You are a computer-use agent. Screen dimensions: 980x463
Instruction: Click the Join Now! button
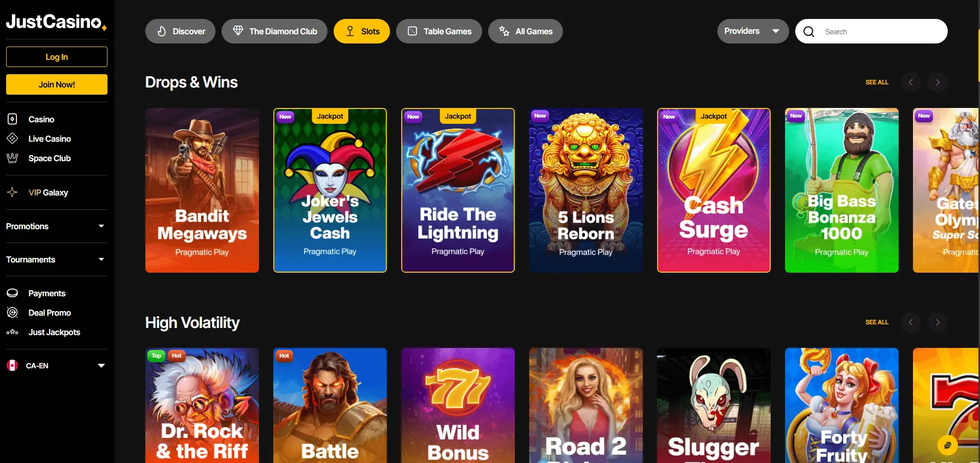click(57, 84)
